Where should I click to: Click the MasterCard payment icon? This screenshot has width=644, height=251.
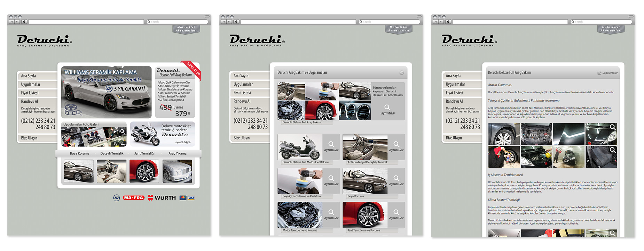click(x=183, y=197)
